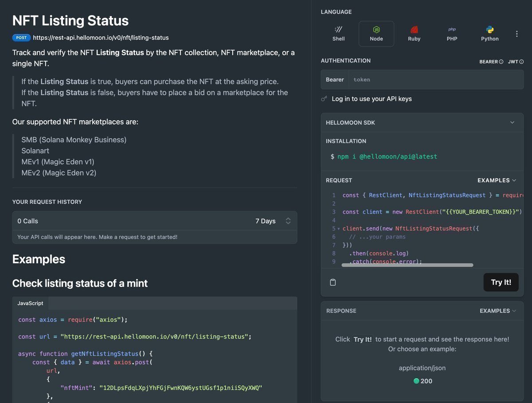The height and width of the screenshot is (403, 532).
Task: Select the PHP language icon
Action: pos(452,34)
